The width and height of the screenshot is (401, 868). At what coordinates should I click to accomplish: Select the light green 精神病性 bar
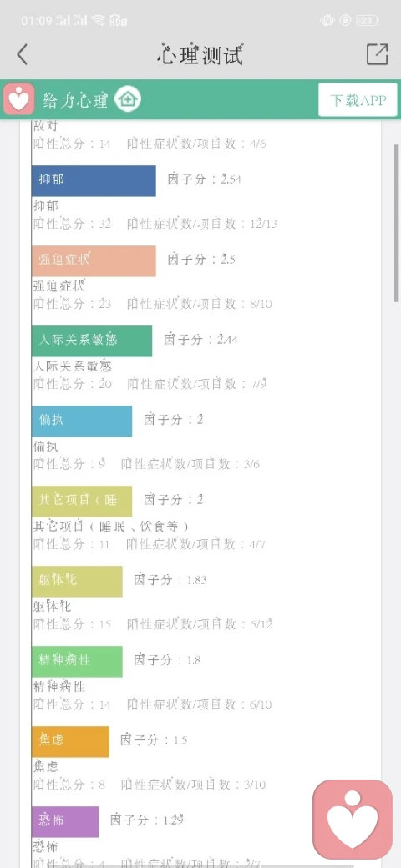click(x=77, y=662)
